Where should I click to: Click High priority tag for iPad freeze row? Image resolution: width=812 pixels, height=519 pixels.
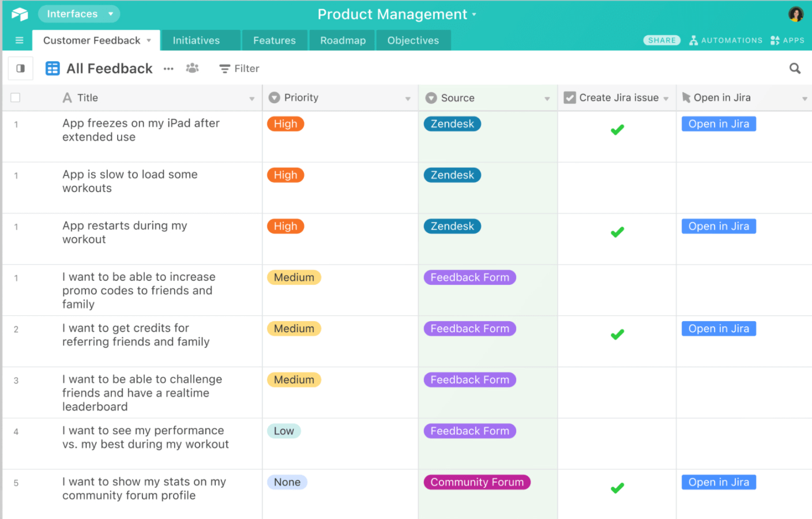pyautogui.click(x=285, y=124)
